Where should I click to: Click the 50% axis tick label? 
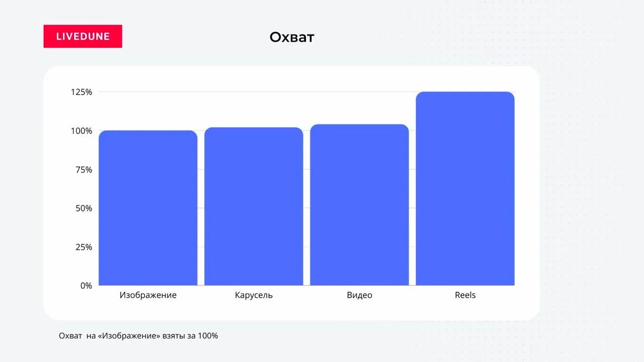pyautogui.click(x=84, y=208)
